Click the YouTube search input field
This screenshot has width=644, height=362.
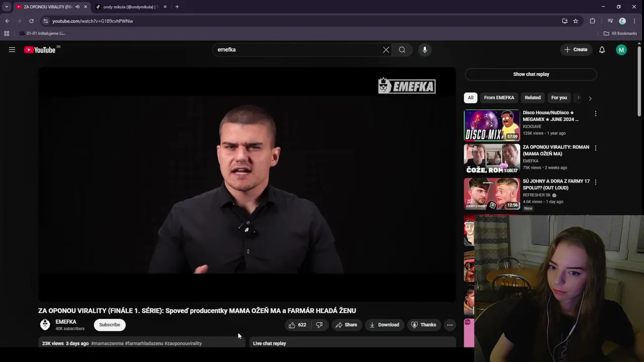coord(298,50)
